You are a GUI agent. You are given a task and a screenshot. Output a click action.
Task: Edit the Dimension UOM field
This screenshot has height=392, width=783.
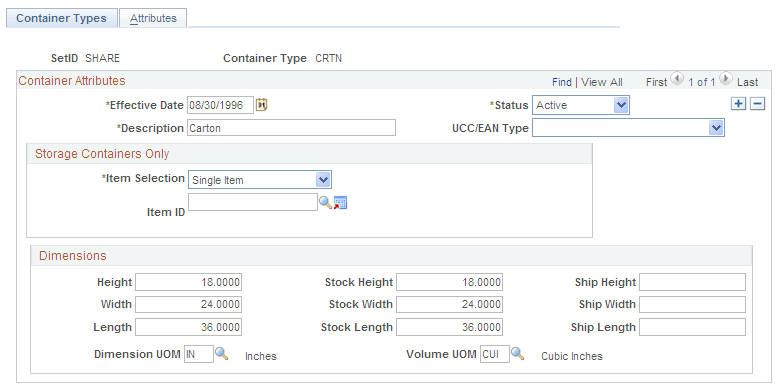click(199, 354)
